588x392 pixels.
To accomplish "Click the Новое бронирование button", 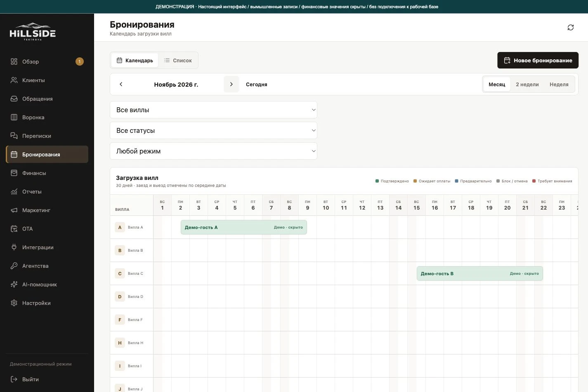I will [538, 60].
